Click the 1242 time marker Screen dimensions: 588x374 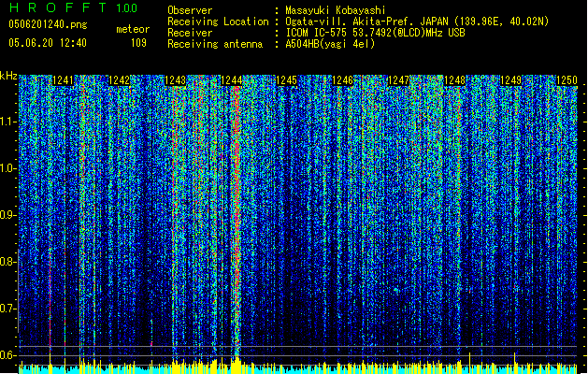click(x=119, y=80)
